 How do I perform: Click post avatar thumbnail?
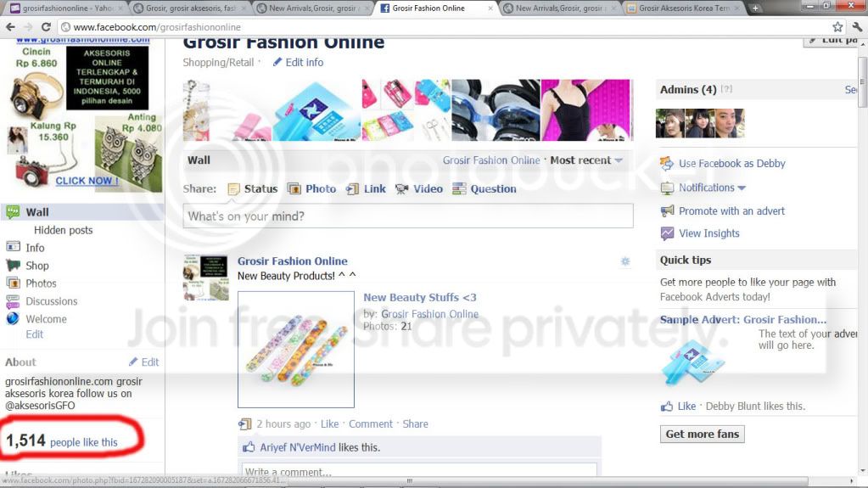click(206, 278)
